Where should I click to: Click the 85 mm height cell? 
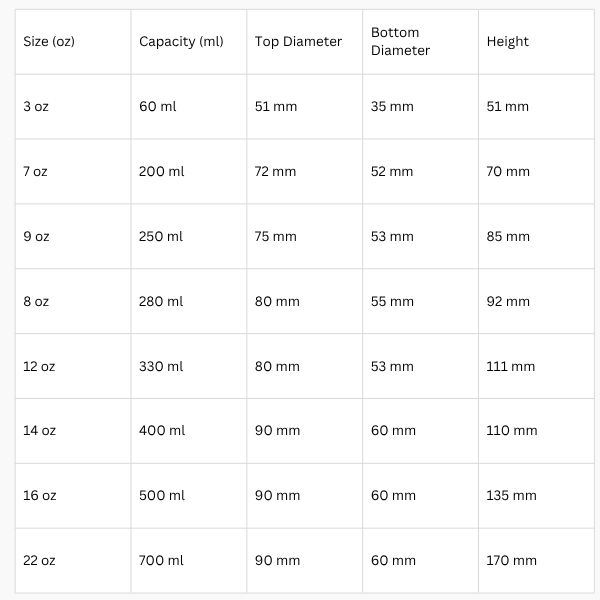click(x=536, y=236)
